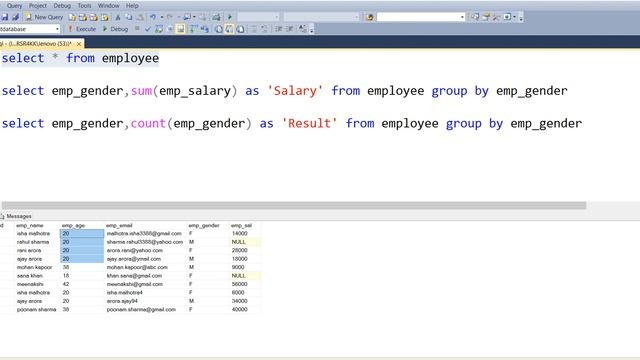This screenshot has height=360, width=640.
Task: Click Specify Values for Template Parameters icon
Action: 302,29
